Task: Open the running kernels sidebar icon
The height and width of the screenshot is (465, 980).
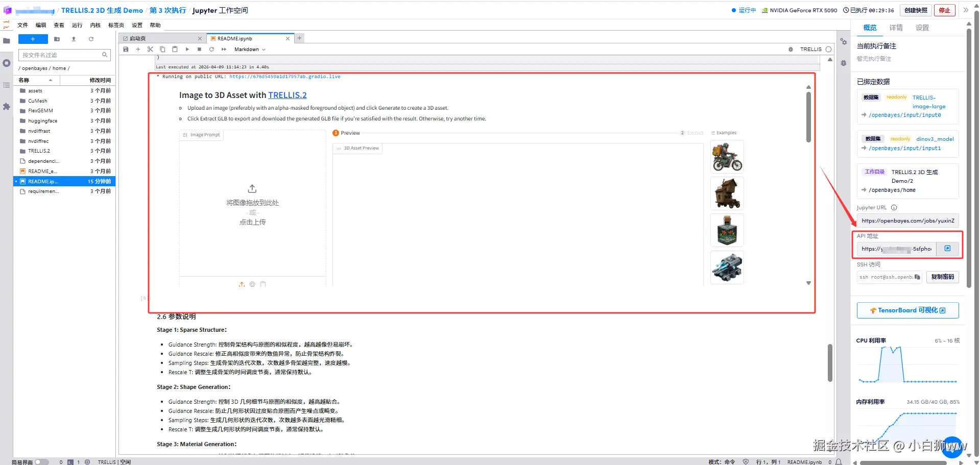Action: coord(7,63)
